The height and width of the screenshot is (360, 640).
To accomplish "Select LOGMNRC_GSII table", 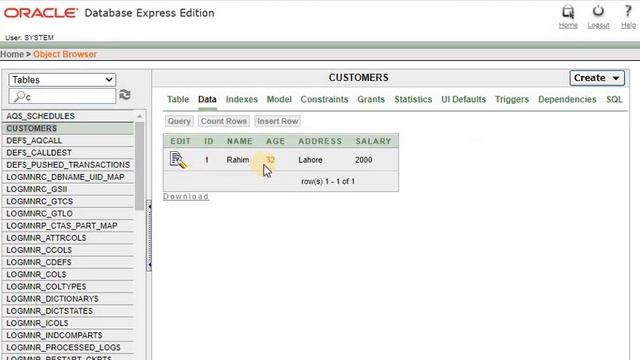I will (x=68, y=189).
